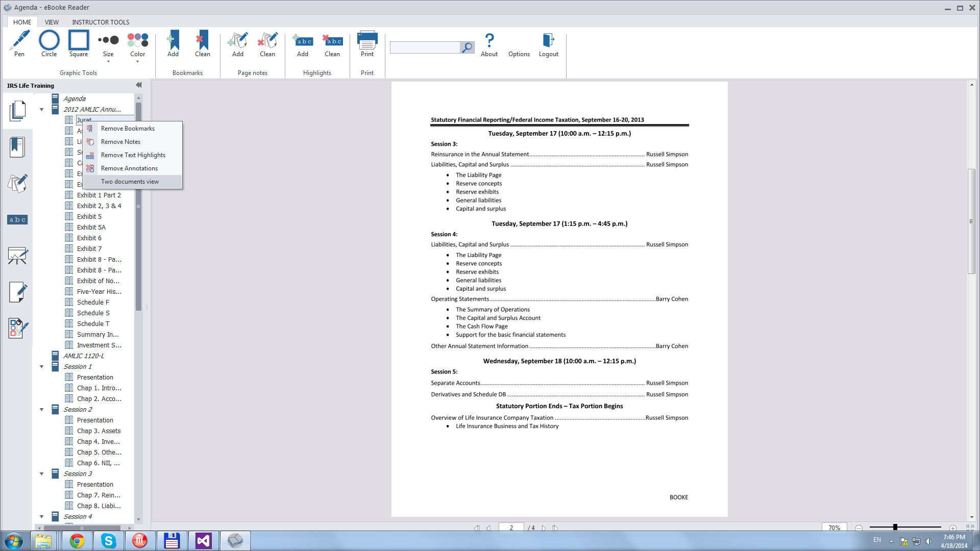This screenshot has width=980, height=551.
Task: Open the bookmarks panel icon in sidebar
Action: pyautogui.click(x=17, y=147)
